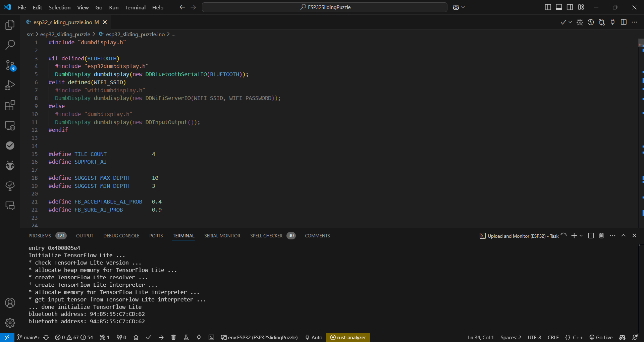The image size is (644, 342).
Task: Click the ESP32SlidingPuzzle command center search box
Action: 324,7
